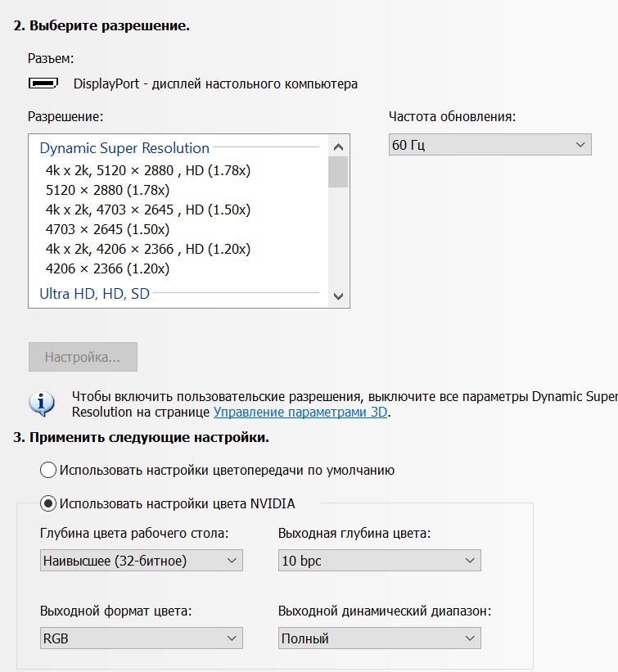Select default color transfer settings radio
618x672 pixels.
48,470
